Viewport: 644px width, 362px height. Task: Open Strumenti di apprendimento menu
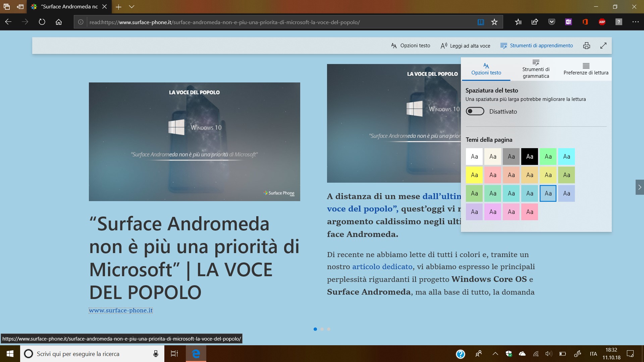536,46
